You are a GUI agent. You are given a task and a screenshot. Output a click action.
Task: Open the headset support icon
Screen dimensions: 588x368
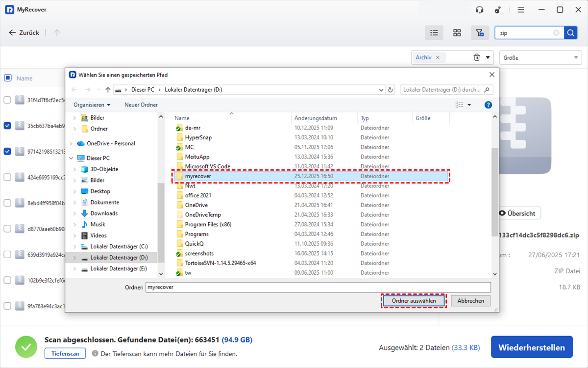pyautogui.click(x=480, y=10)
